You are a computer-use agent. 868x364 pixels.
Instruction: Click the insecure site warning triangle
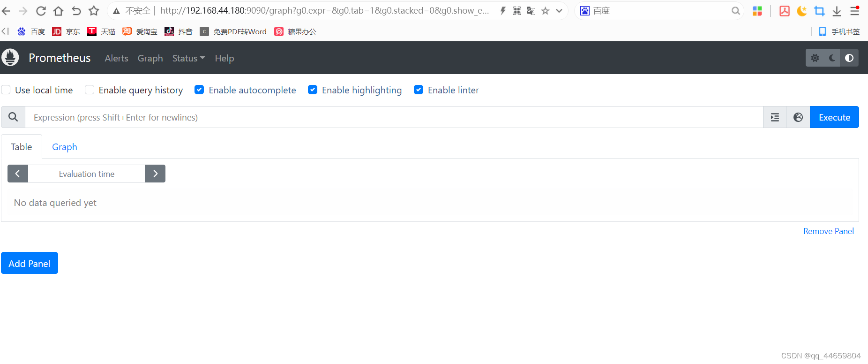(117, 11)
